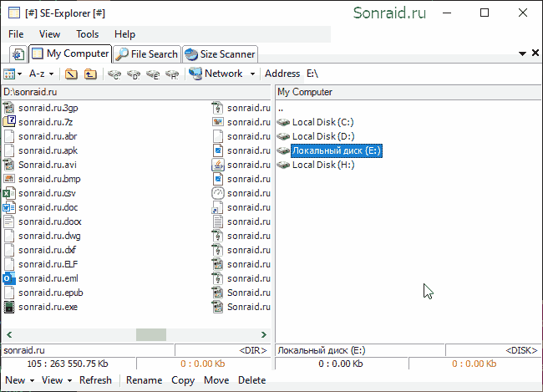Click the Delete button
The width and height of the screenshot is (543, 392).
tap(251, 380)
